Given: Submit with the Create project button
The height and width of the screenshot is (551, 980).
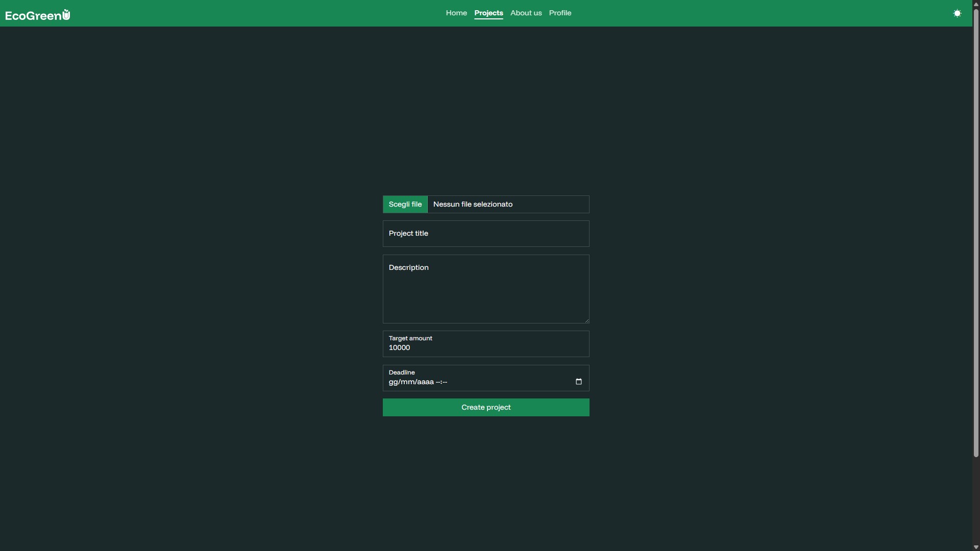Looking at the screenshot, I should pyautogui.click(x=486, y=407).
